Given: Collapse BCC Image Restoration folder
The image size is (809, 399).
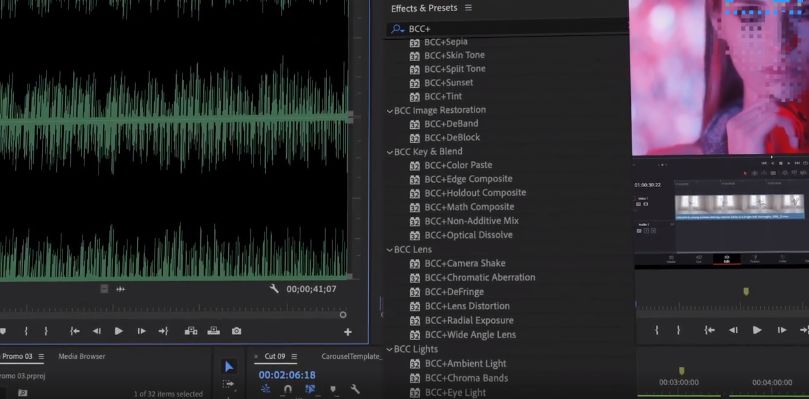Looking at the screenshot, I should 390,110.
